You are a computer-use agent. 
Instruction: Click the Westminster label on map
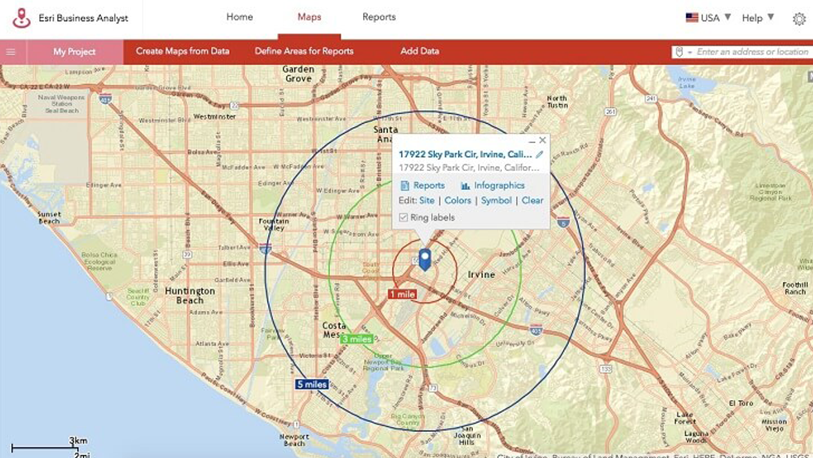pos(215,117)
